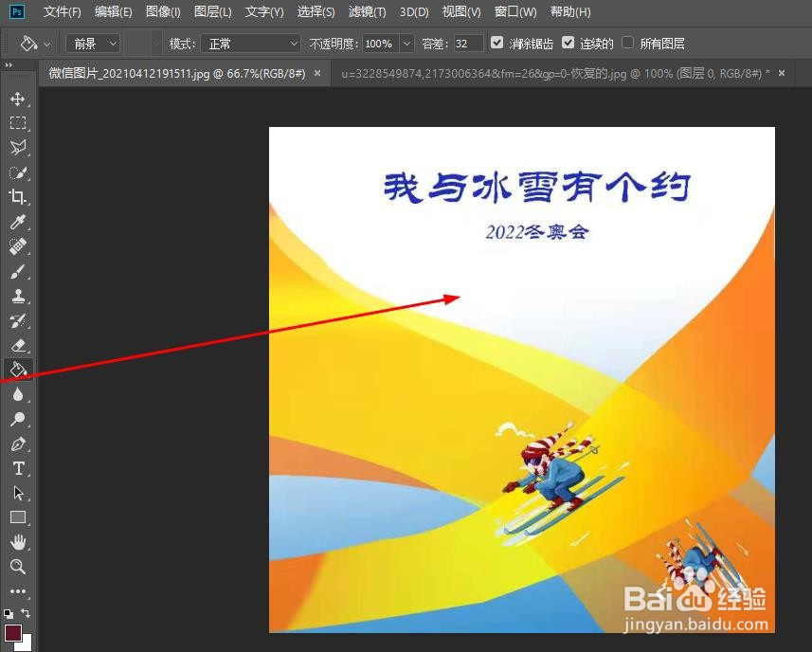Toggle the 连续的 contiguous checkbox
812x652 pixels.
point(568,43)
